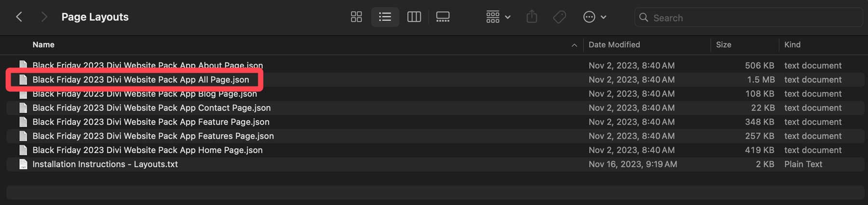Switch to gallery view

[443, 17]
